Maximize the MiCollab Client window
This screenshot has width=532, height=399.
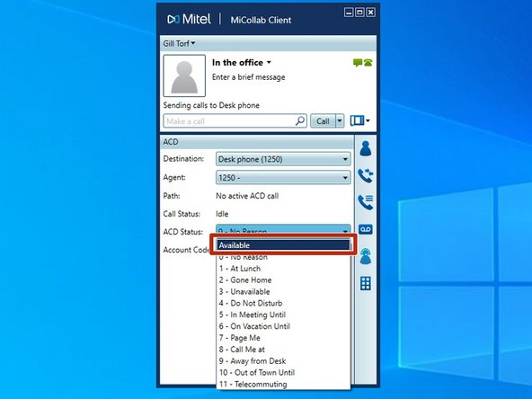[359, 13]
